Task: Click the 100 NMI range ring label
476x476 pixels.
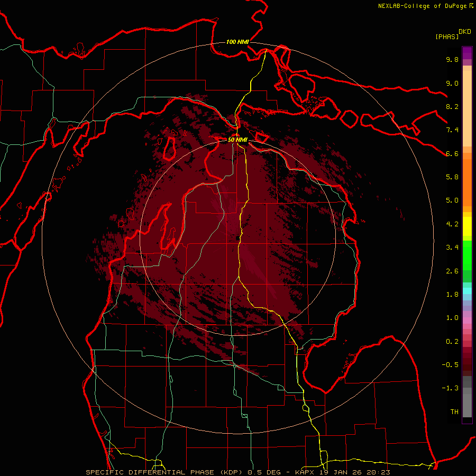Action: (x=237, y=42)
